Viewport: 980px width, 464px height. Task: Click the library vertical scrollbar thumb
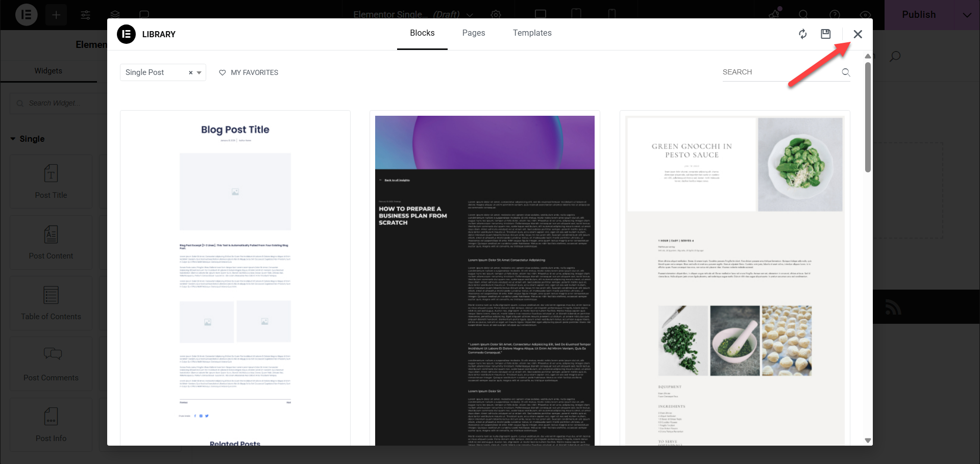pyautogui.click(x=868, y=117)
